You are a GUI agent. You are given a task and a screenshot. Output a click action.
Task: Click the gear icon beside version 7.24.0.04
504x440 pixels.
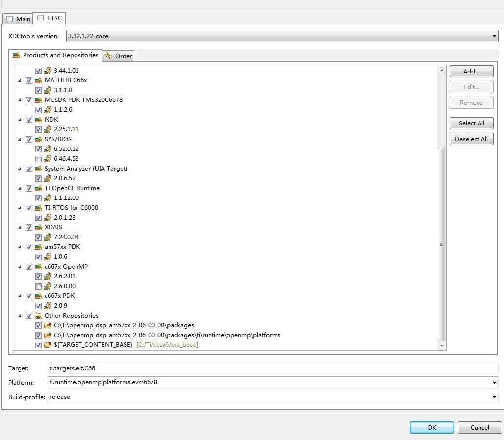point(48,237)
